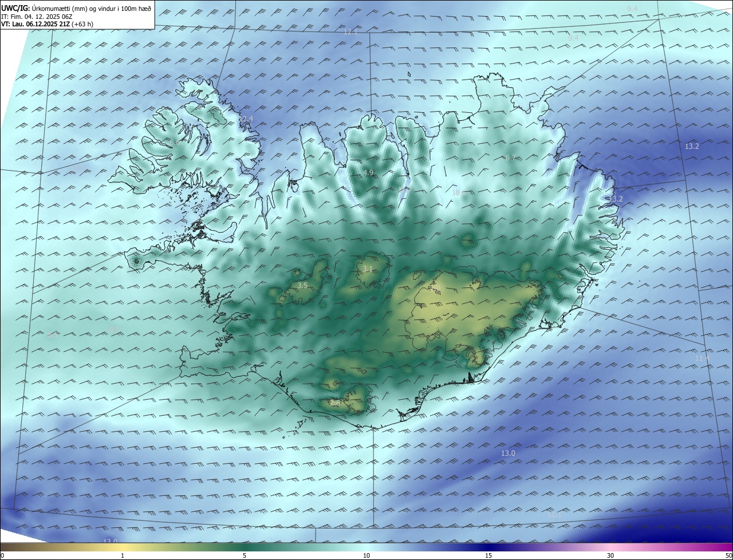Click the 2.6 value label on the map

click(x=335, y=403)
